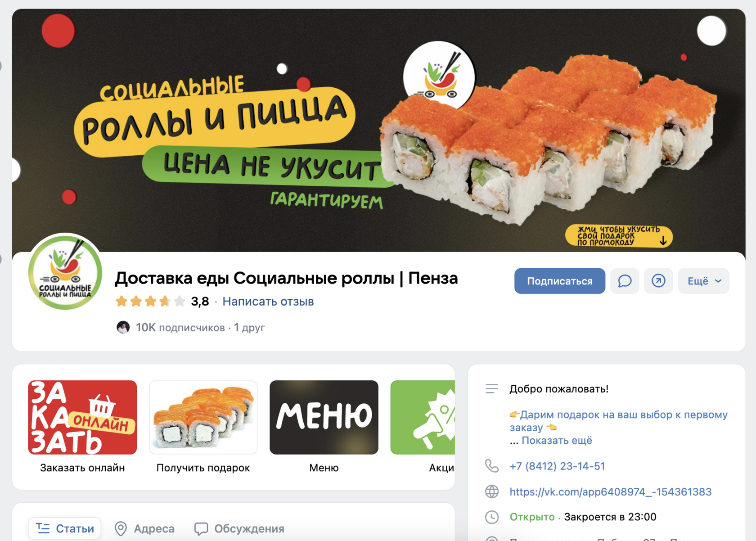Click the subscriber friend avatar
The width and height of the screenshot is (756, 541).
click(x=123, y=327)
